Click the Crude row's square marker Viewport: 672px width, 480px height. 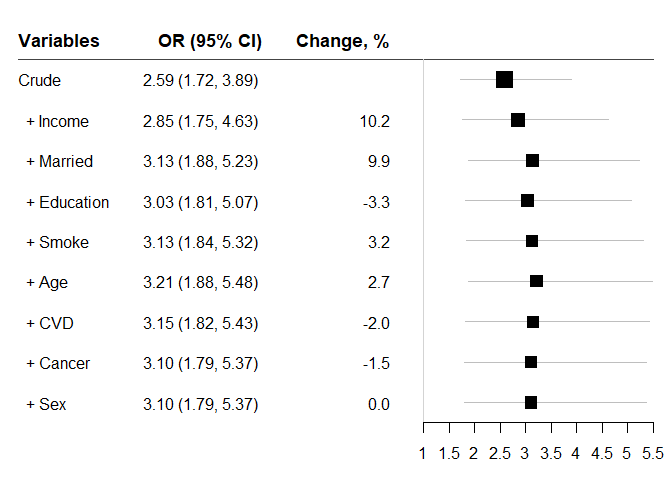click(504, 80)
